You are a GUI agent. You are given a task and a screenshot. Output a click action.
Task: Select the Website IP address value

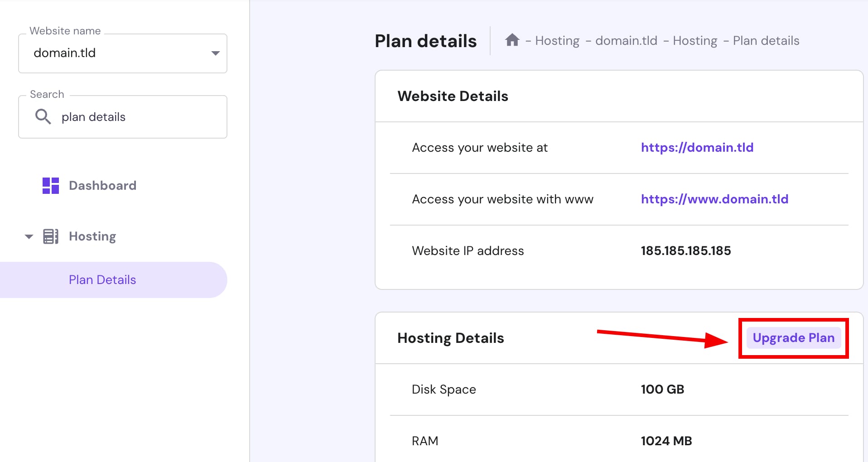[x=685, y=250]
